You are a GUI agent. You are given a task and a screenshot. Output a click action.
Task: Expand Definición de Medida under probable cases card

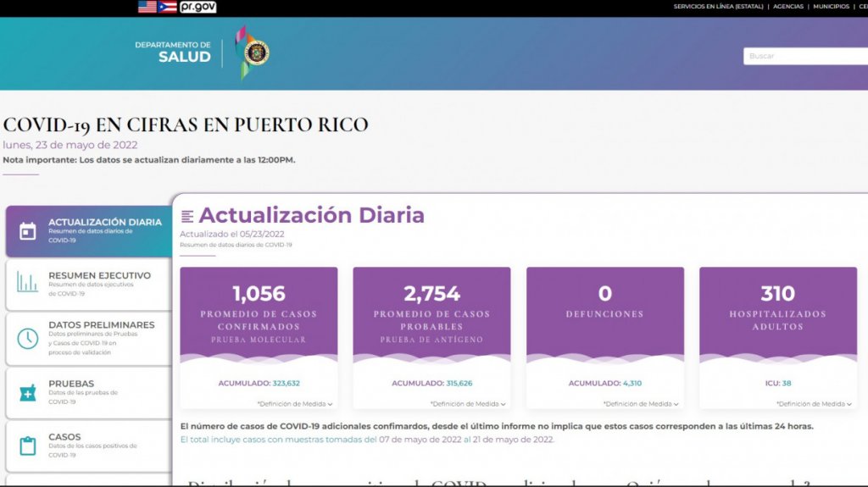pos(468,404)
